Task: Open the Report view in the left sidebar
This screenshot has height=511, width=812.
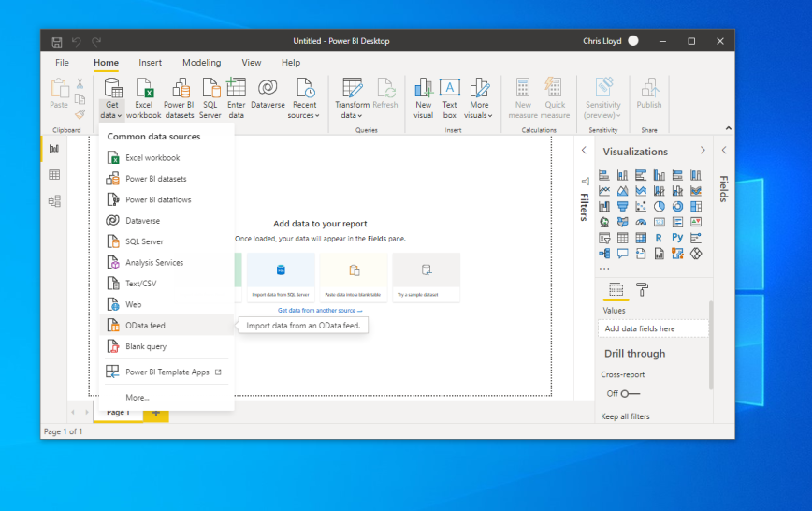Action: pyautogui.click(x=54, y=149)
